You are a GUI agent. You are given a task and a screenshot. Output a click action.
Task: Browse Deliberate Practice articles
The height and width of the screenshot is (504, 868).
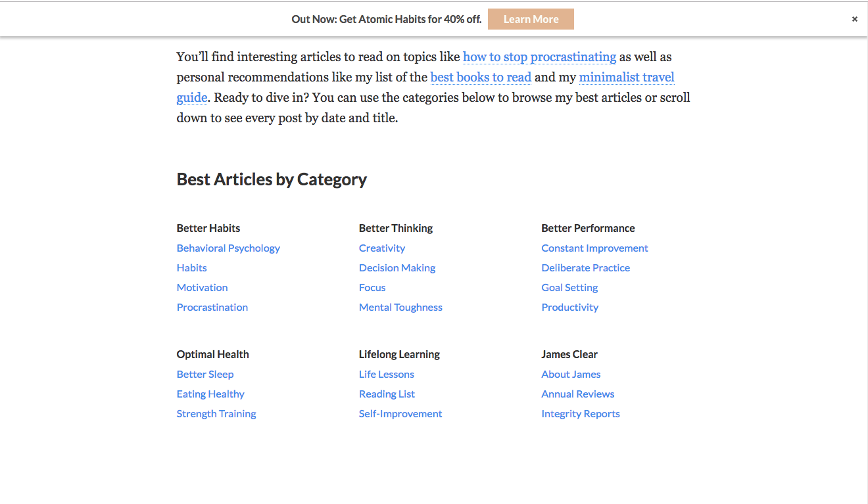click(585, 268)
